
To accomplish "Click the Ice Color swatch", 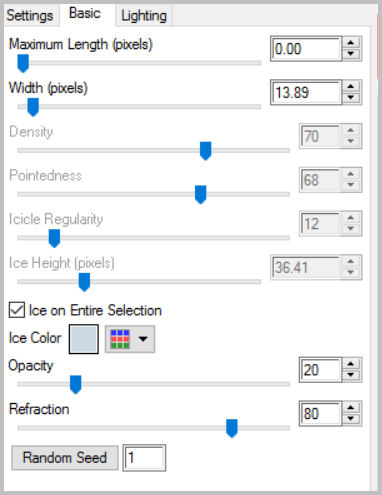I will (x=84, y=339).
